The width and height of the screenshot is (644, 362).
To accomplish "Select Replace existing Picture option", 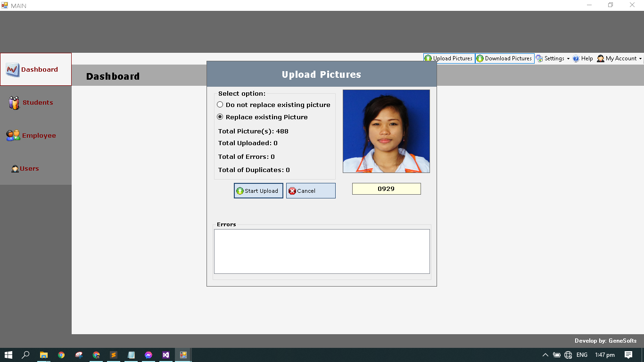I will tap(220, 117).
